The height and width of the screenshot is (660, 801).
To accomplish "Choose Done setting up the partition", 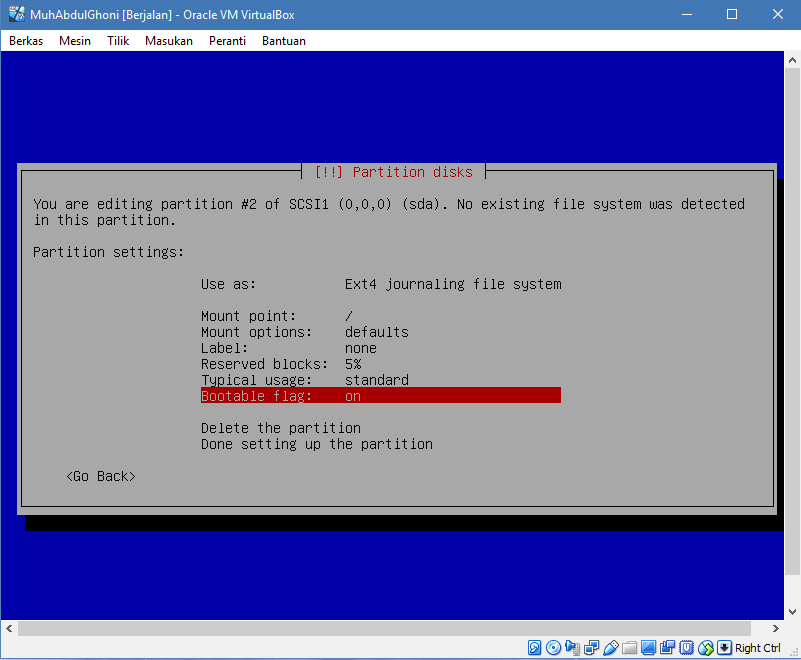I will (317, 444).
